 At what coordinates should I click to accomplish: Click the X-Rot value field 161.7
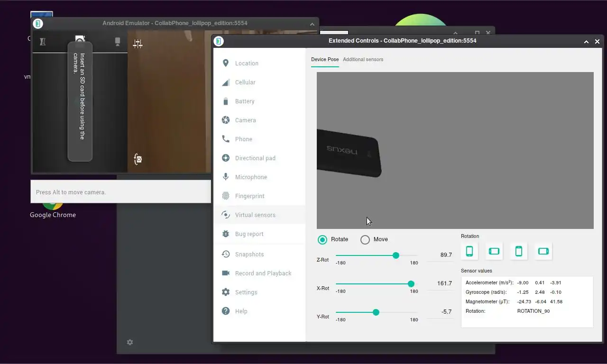[440, 283]
